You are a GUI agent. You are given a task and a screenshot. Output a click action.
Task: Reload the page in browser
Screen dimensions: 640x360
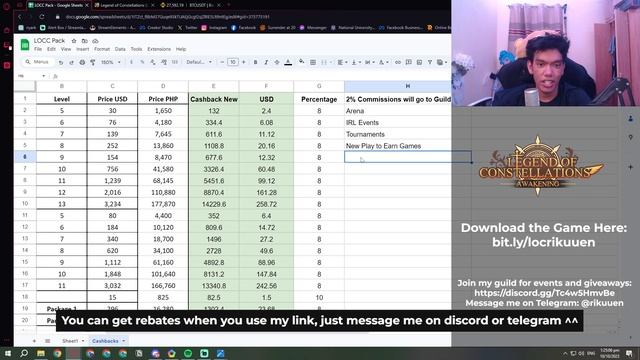pyautogui.click(x=42, y=17)
